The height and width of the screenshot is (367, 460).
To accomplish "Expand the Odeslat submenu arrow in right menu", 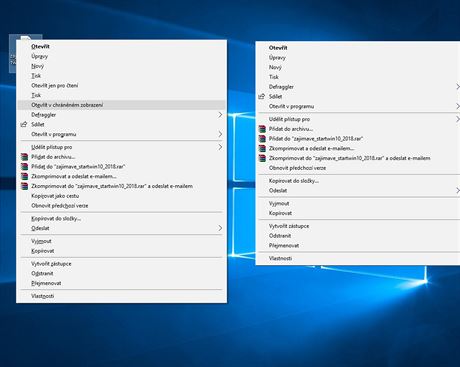I will [x=458, y=191].
